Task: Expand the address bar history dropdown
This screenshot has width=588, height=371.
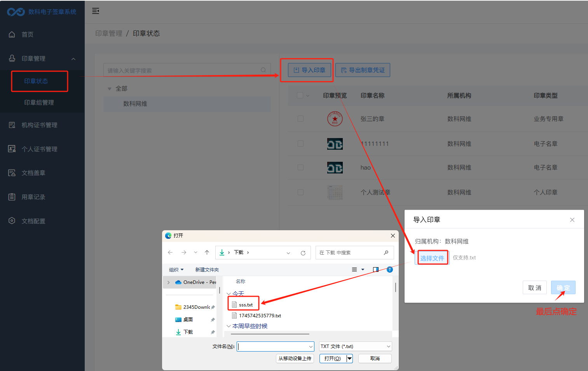Action: coord(288,253)
